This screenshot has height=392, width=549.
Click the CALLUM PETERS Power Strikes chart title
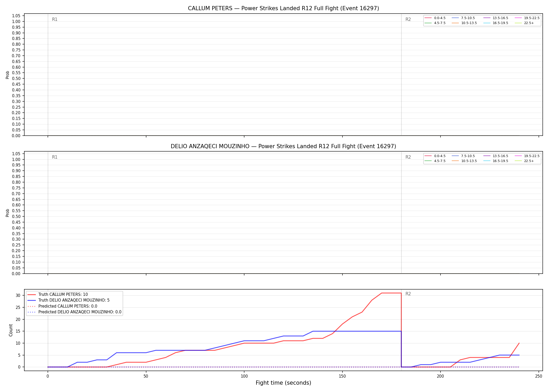click(283, 8)
